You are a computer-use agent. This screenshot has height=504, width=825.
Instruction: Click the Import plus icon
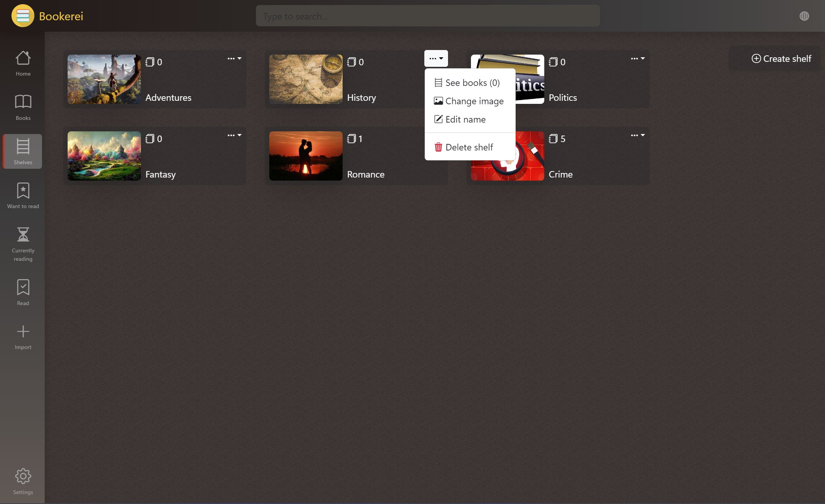tap(23, 331)
